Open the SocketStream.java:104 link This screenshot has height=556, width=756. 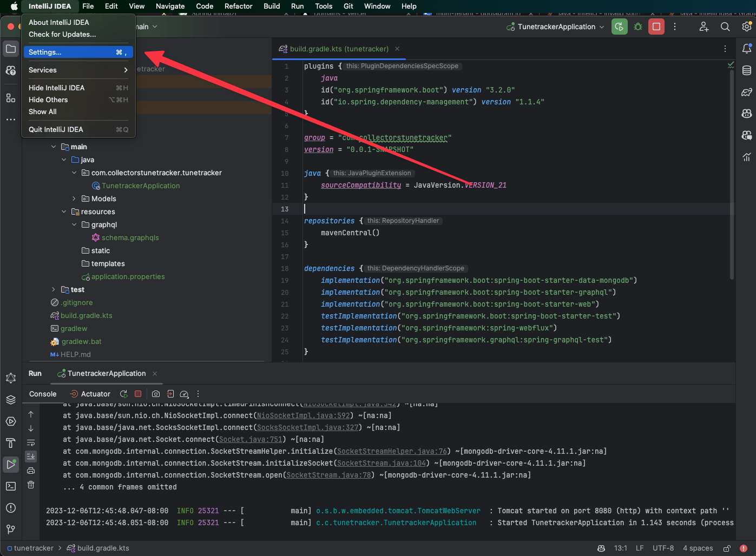[382, 463]
